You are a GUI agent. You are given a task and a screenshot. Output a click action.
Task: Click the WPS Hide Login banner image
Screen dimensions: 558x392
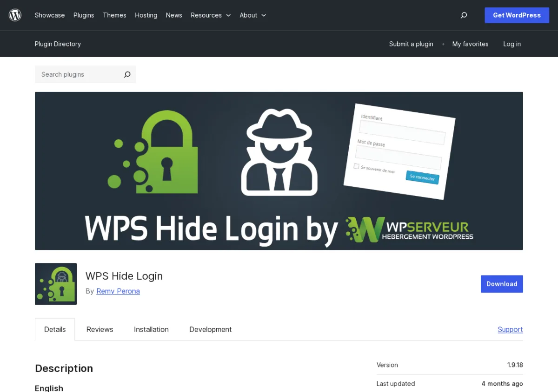pos(279,171)
